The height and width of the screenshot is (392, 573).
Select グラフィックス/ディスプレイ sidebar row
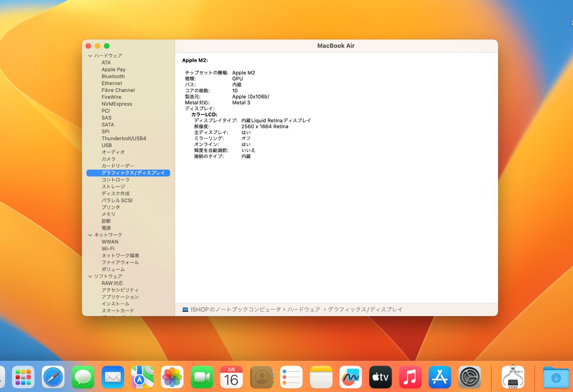pyautogui.click(x=128, y=173)
